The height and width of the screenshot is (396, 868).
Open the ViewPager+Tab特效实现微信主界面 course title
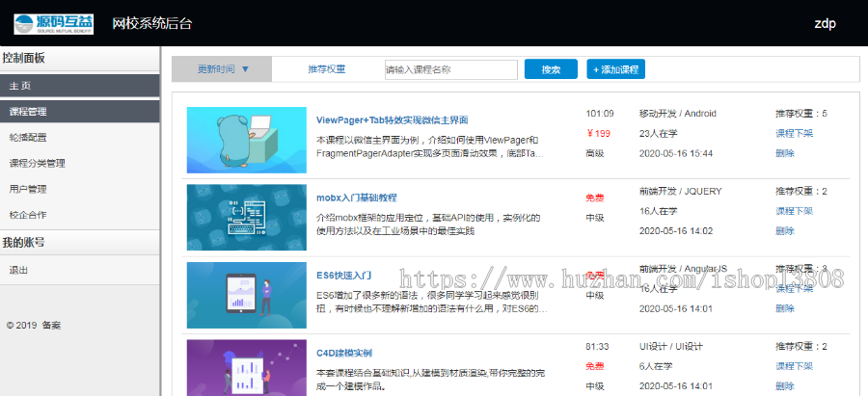393,120
